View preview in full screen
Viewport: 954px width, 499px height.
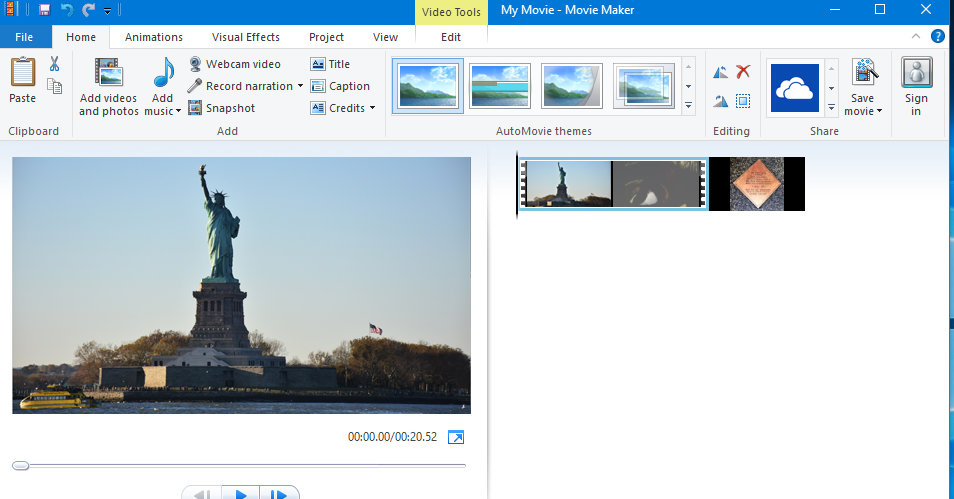[x=456, y=437]
